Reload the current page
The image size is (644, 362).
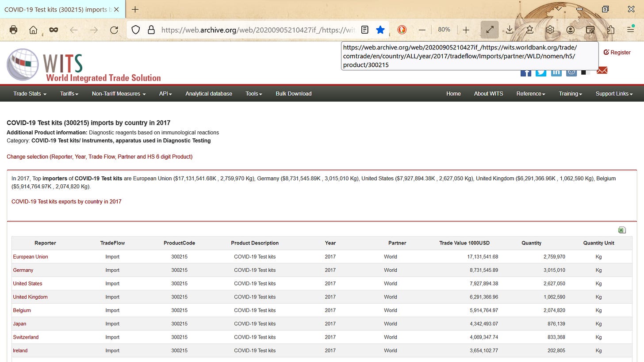pyautogui.click(x=114, y=30)
